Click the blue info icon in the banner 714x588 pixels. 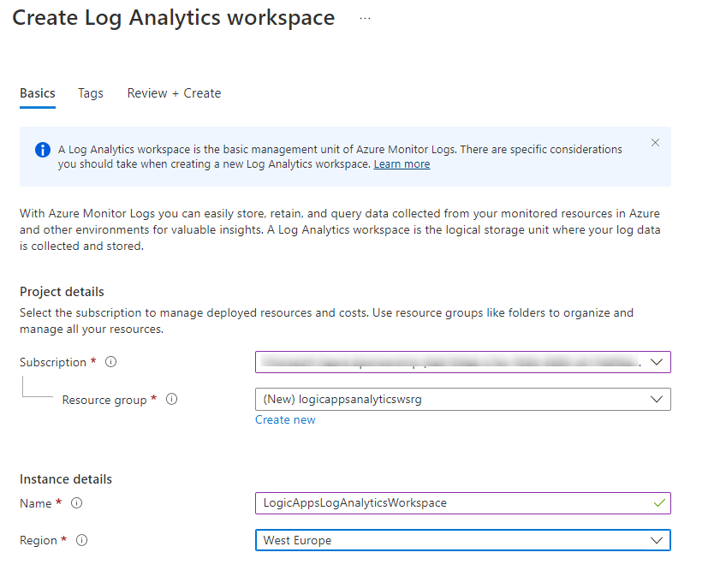[43, 150]
